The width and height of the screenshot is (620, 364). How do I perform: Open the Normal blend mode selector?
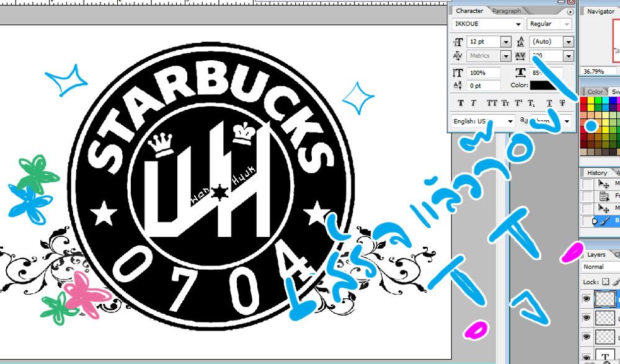pyautogui.click(x=600, y=267)
